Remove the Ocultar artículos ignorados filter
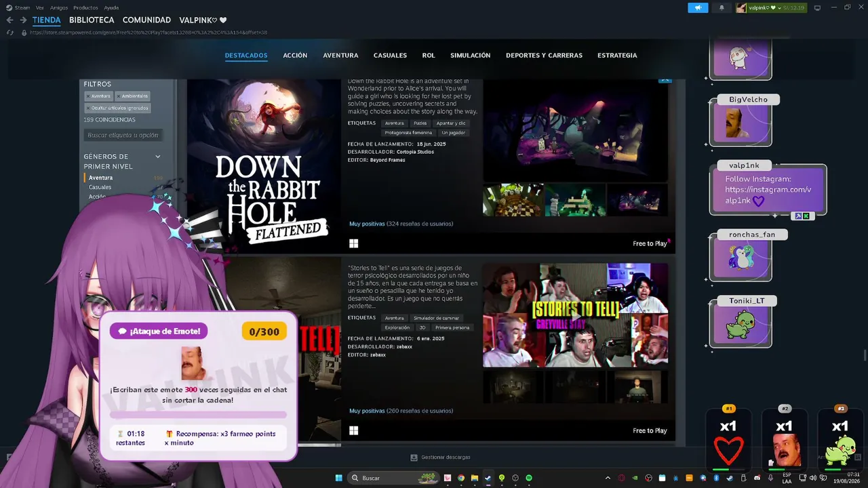Viewport: 868px width, 488px height. pos(88,108)
